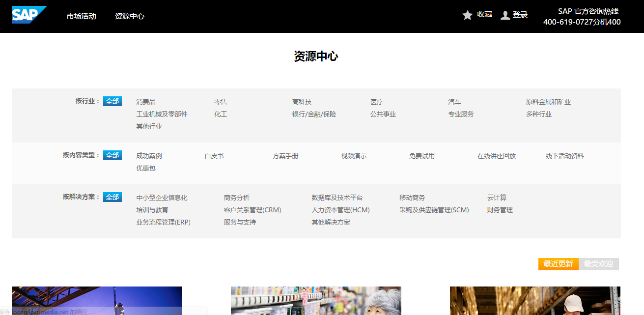The width and height of the screenshot is (644, 315).
Task: Select 人力资本管理(HCM) solution
Action: click(340, 210)
